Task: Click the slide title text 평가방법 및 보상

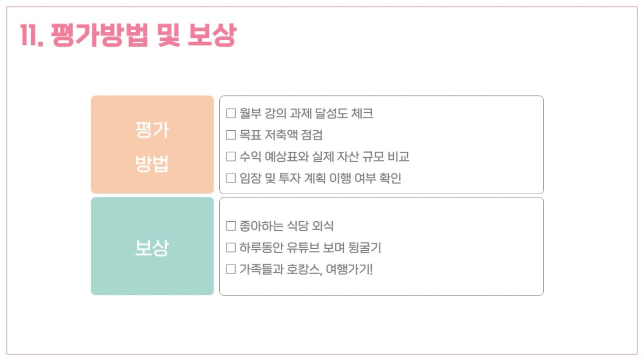Action: tap(144, 36)
